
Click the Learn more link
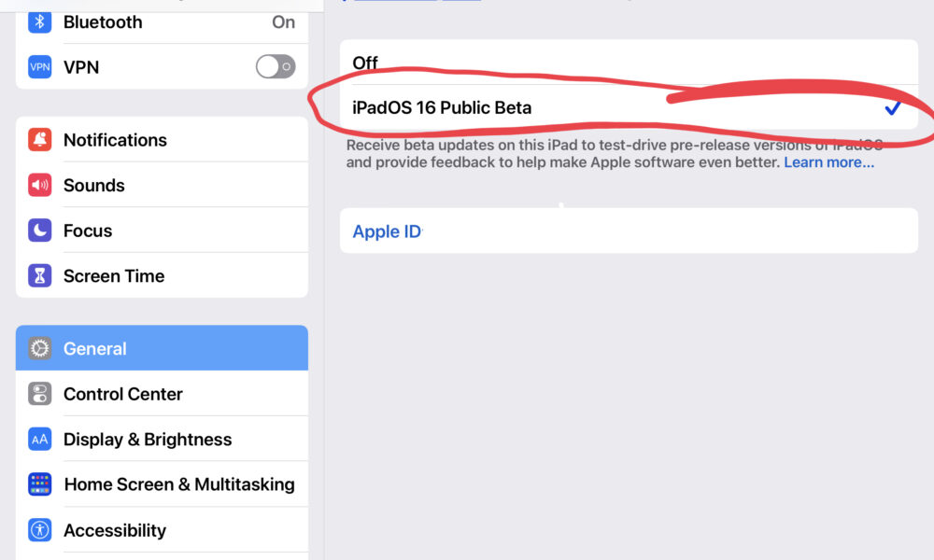coord(829,162)
